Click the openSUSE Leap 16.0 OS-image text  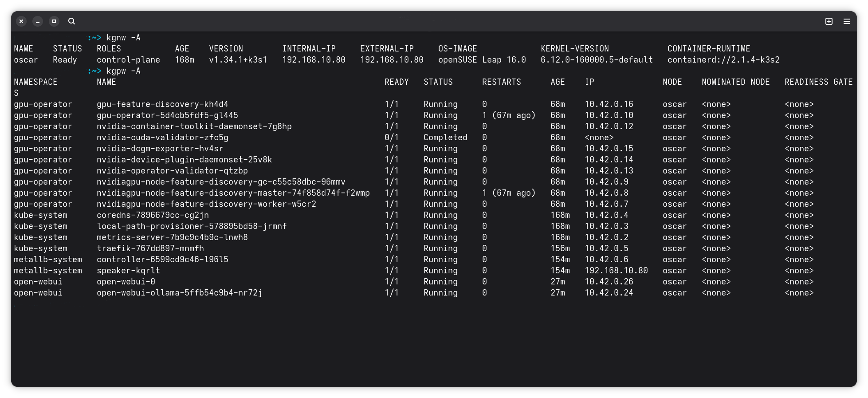coord(482,60)
